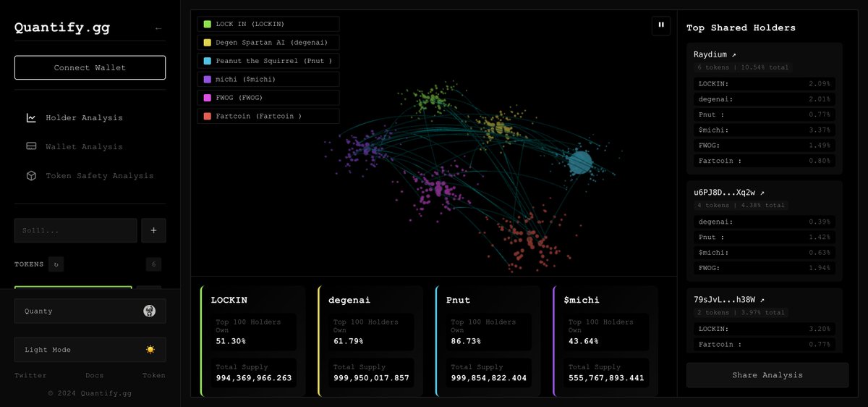Click the Top Shared Holders heading
The height and width of the screenshot is (407, 868).
pyautogui.click(x=741, y=28)
